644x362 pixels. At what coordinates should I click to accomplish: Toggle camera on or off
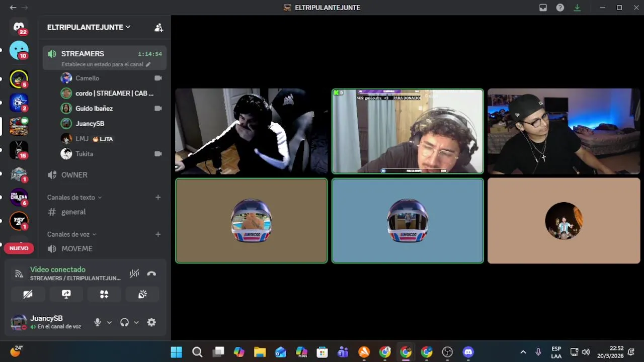pos(28,294)
